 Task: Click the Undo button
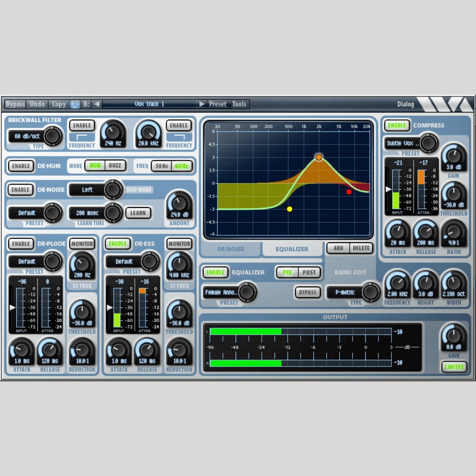(x=37, y=104)
